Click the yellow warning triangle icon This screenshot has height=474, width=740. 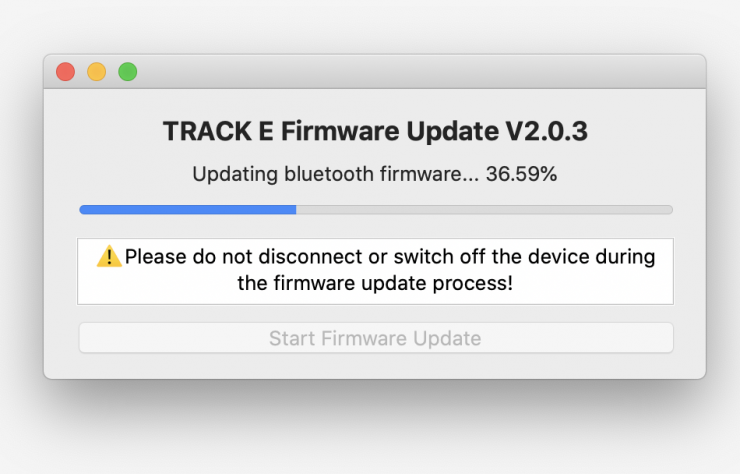click(109, 257)
